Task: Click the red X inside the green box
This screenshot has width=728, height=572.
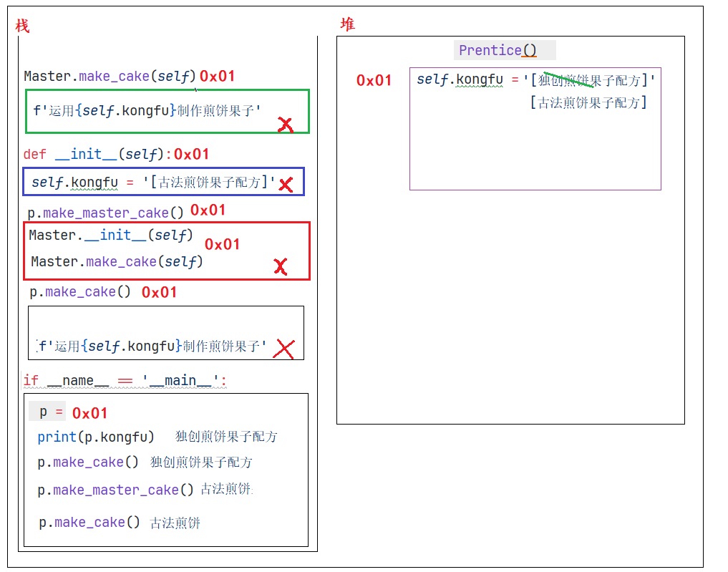Action: pos(285,125)
